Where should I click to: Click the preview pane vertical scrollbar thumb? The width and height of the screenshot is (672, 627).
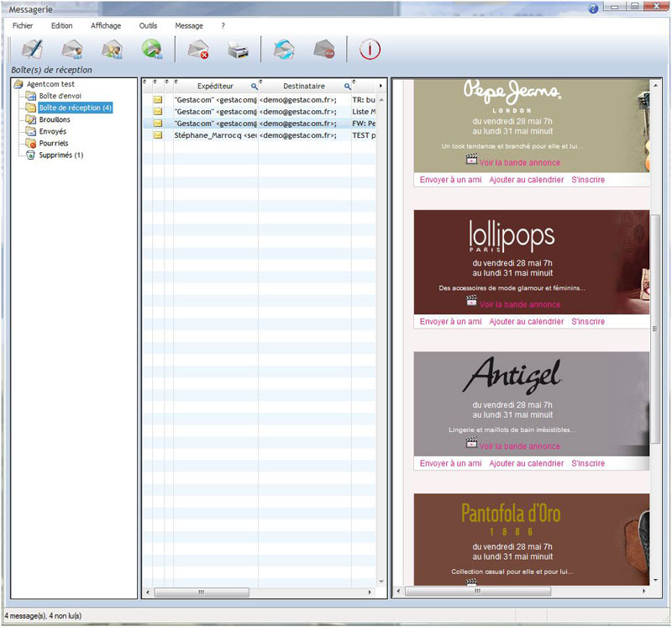[655, 329]
